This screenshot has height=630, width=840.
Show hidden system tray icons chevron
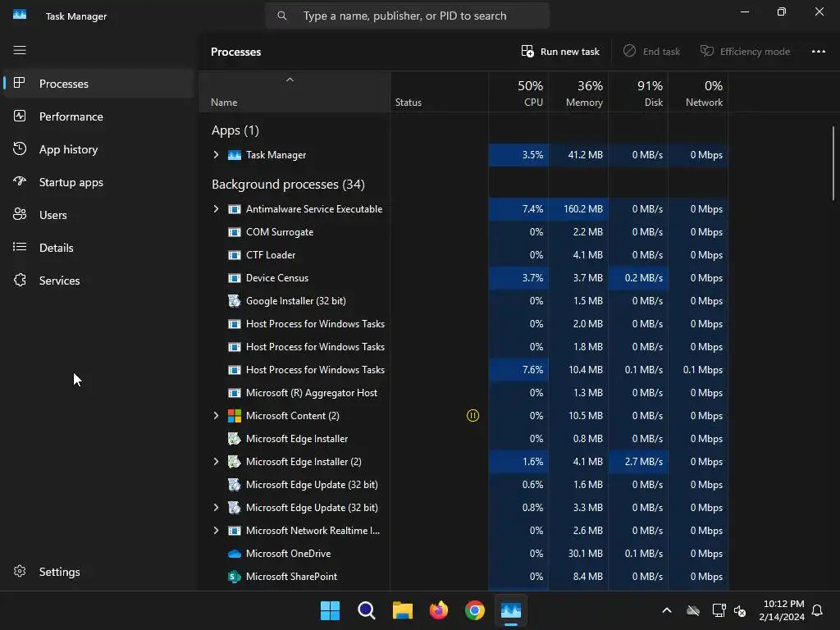click(667, 610)
